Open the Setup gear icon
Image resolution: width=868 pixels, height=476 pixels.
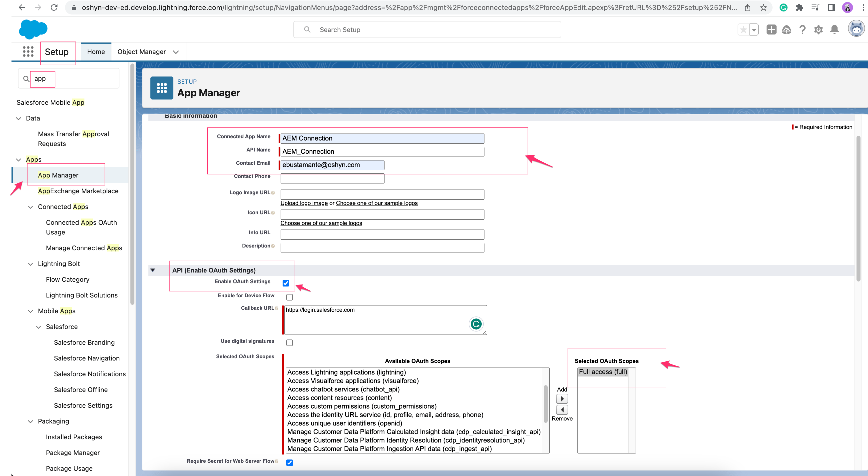point(819,30)
